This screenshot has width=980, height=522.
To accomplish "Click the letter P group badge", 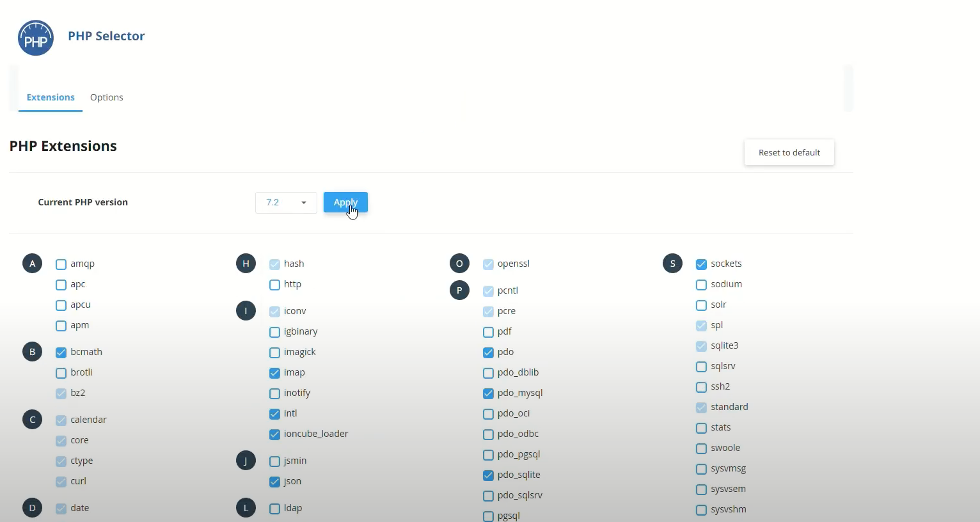I will coord(459,290).
